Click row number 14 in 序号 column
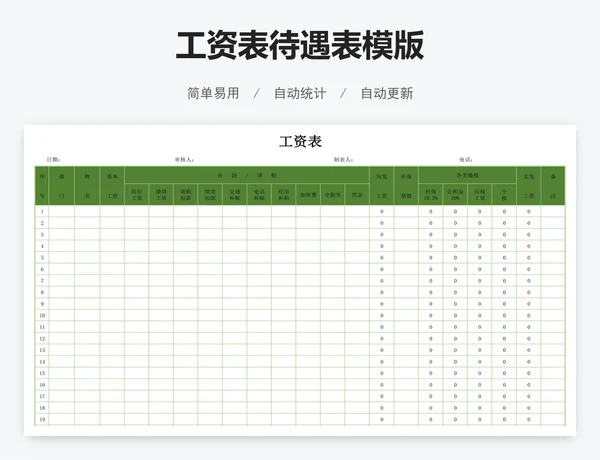This screenshot has width=600, height=460. tap(42, 362)
